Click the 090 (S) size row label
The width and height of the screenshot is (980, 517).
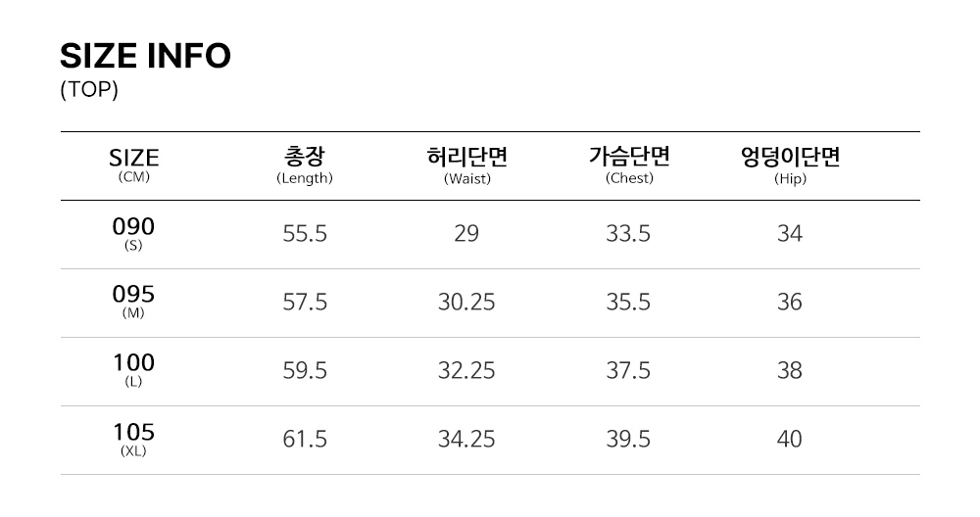[x=134, y=234]
